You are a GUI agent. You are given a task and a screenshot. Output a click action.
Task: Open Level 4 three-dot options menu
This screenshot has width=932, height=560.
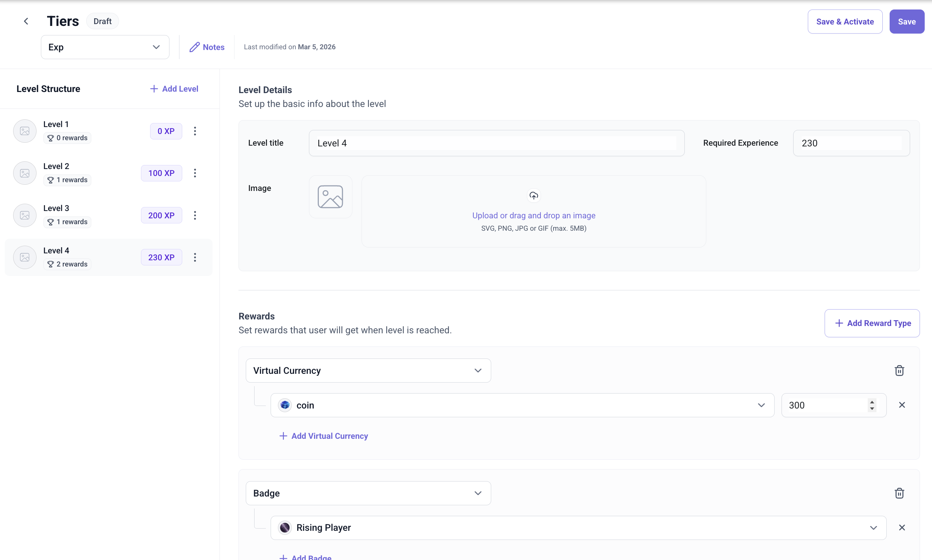point(195,257)
